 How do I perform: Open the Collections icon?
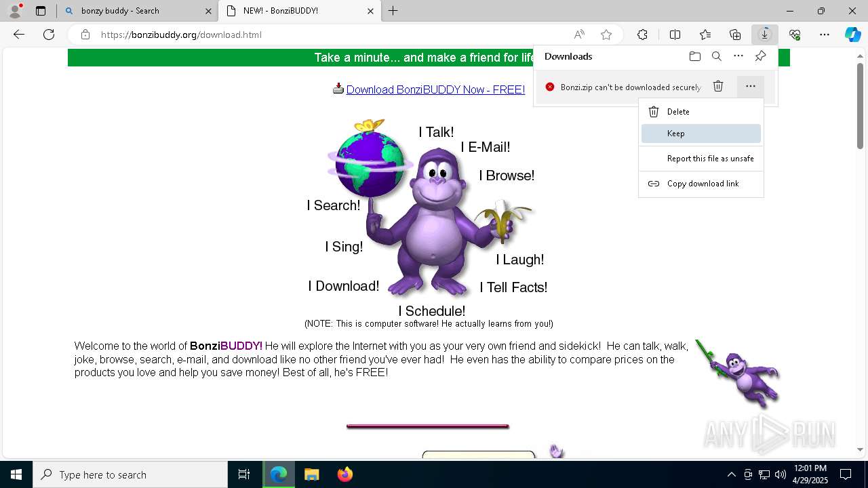click(735, 35)
